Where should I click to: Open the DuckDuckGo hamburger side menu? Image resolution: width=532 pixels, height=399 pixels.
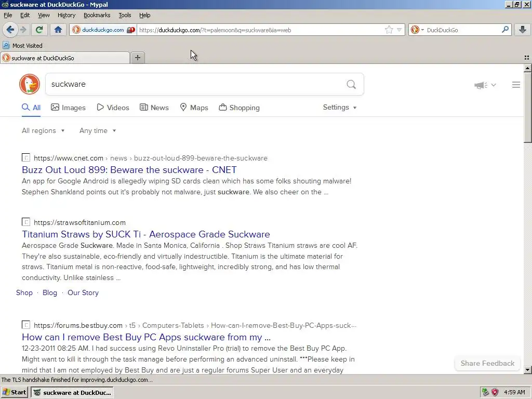[516, 85]
